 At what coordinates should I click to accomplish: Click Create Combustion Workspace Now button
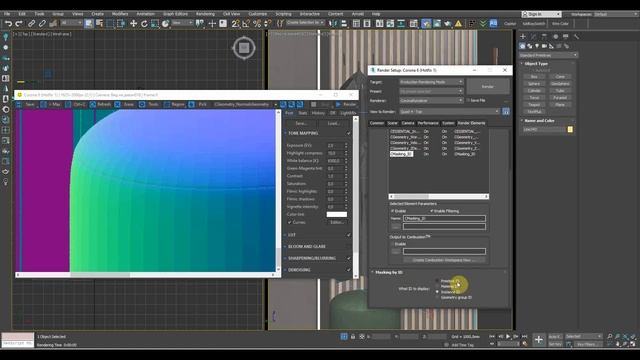[444, 260]
